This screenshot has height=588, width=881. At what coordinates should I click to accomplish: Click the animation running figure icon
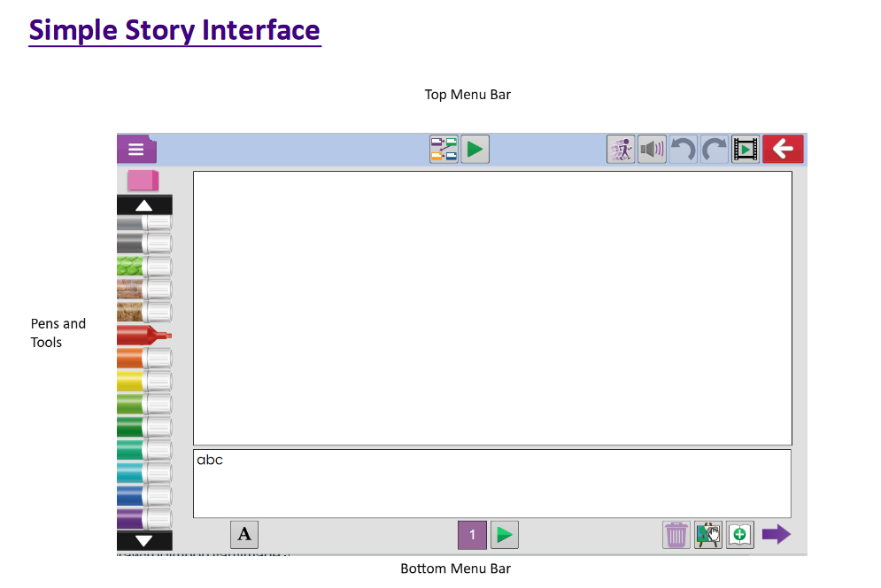click(621, 149)
